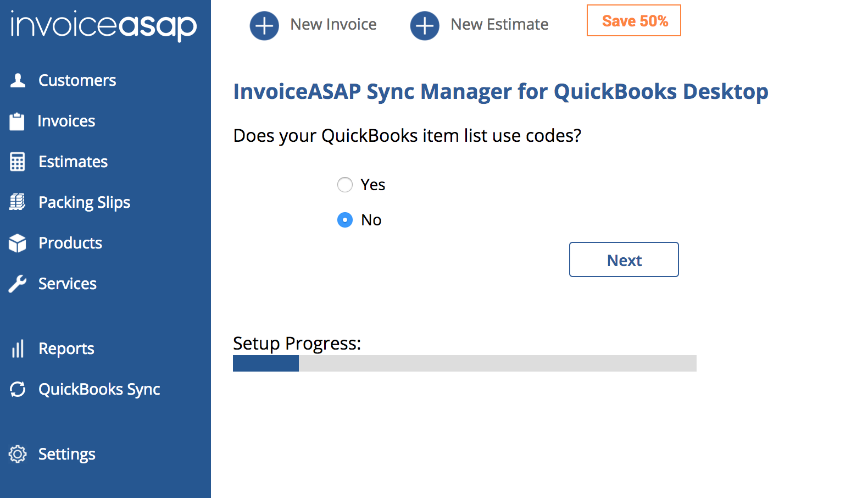Select the Yes radio button

click(x=345, y=185)
